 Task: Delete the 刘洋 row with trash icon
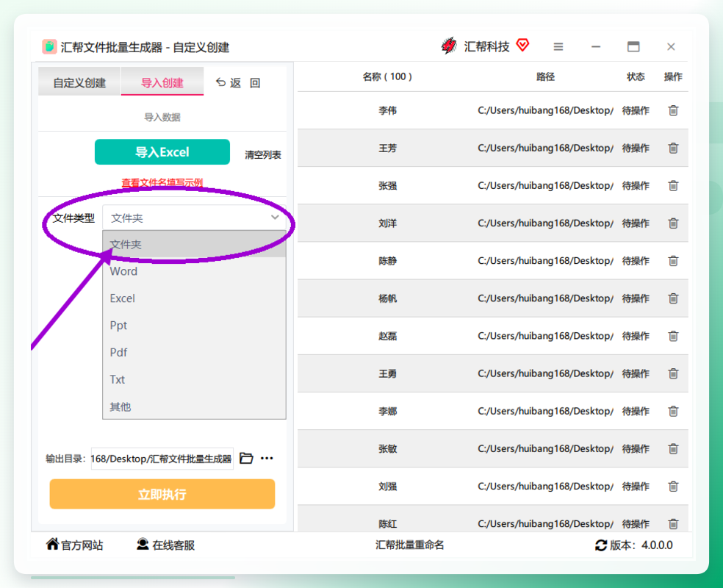(673, 223)
